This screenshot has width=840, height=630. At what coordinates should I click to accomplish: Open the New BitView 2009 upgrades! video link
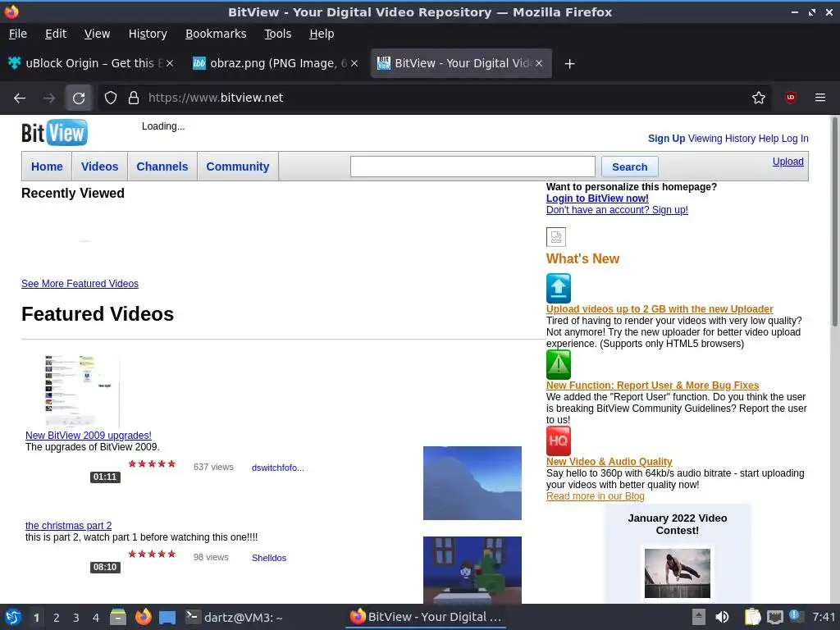pyautogui.click(x=89, y=436)
